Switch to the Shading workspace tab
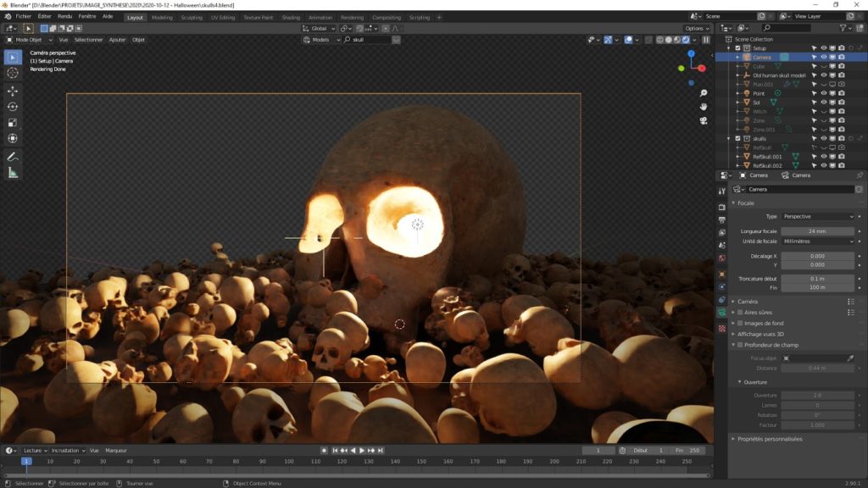 pos(291,17)
